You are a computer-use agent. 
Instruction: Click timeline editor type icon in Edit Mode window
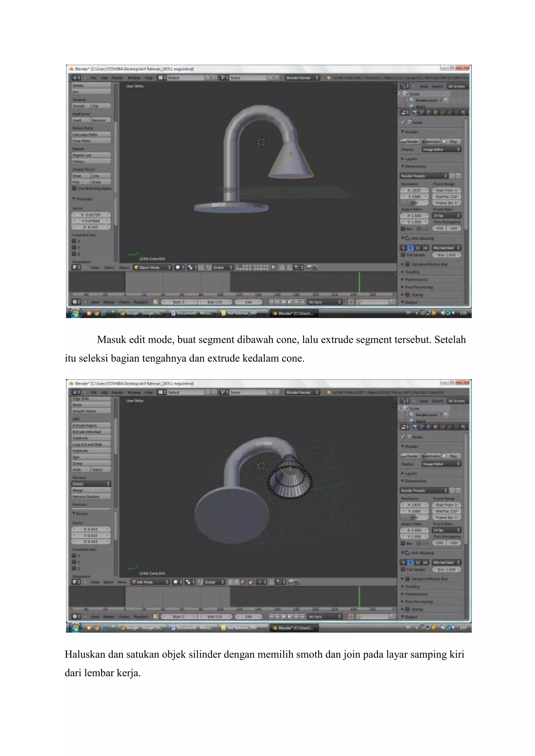[x=76, y=617]
